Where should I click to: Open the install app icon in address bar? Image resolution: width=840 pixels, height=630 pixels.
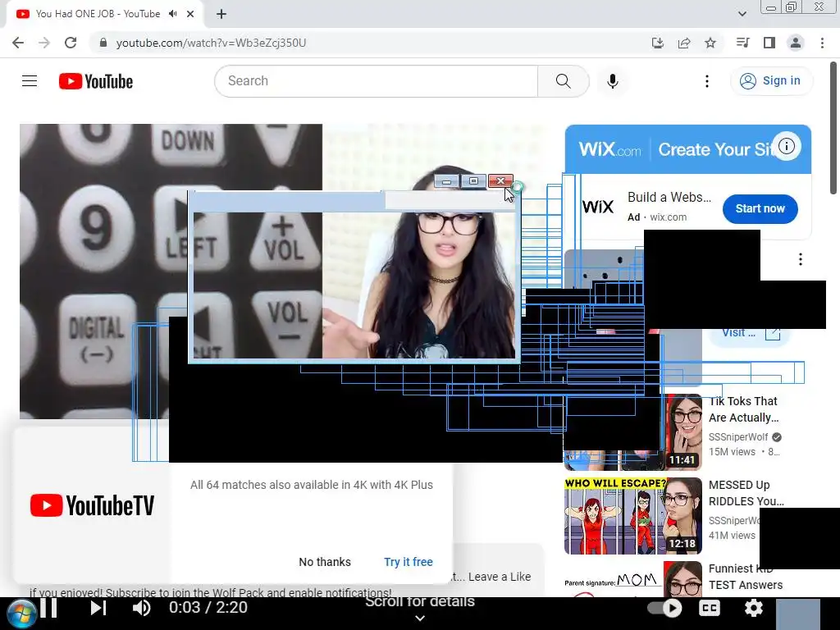(658, 43)
